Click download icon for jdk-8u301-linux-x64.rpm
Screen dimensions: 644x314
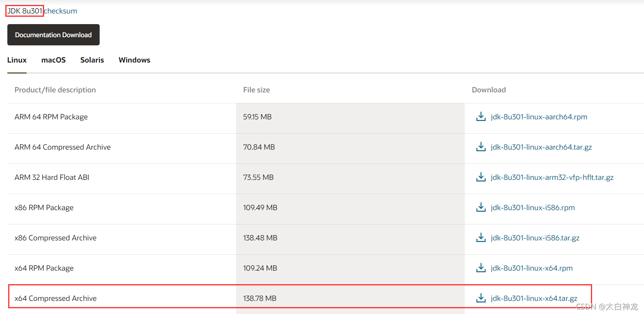pyautogui.click(x=481, y=268)
